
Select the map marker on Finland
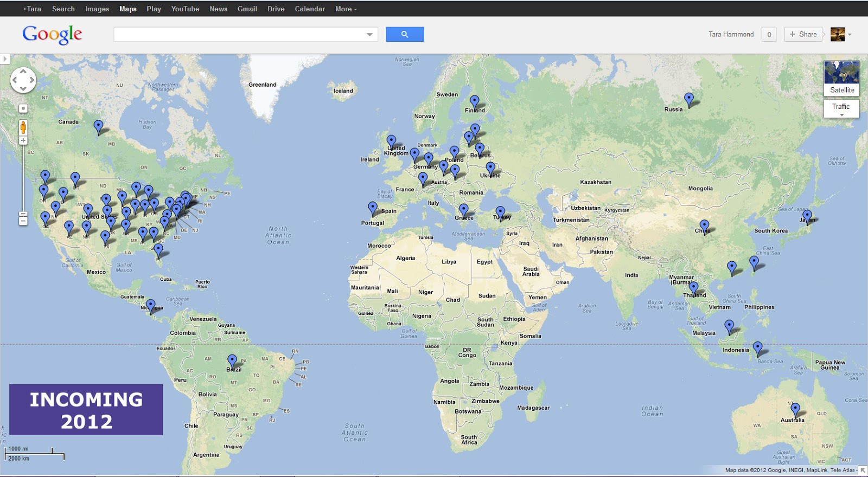click(x=475, y=103)
